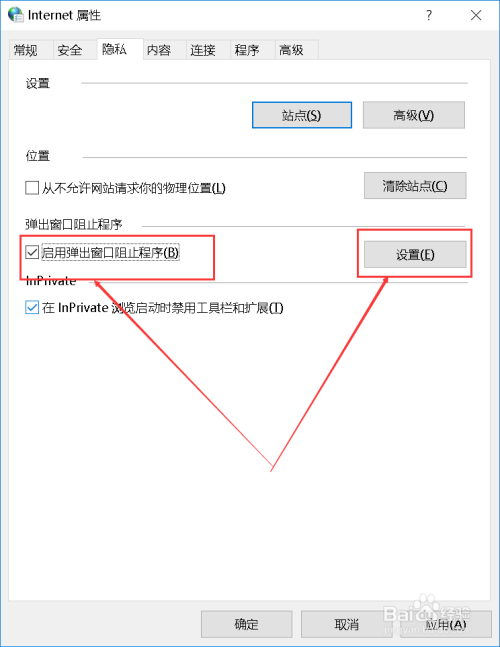
Task: Toggle 启用弹出窗口阻止程序 checkbox
Action: click(x=32, y=252)
